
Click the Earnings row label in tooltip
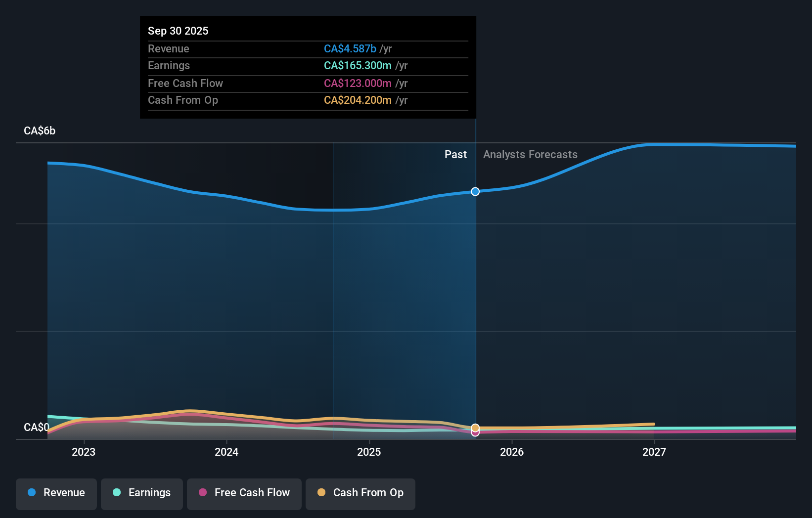point(169,65)
